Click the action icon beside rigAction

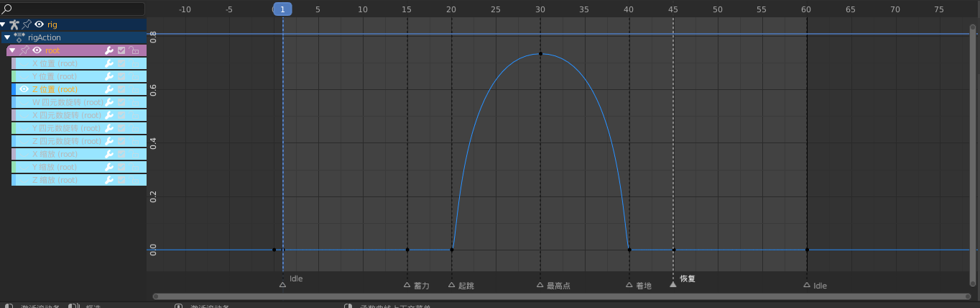(19, 37)
